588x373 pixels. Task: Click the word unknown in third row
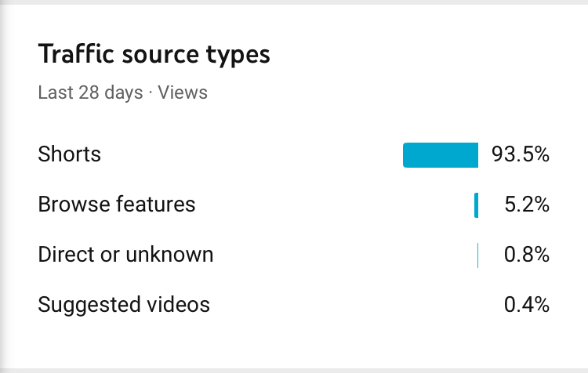pos(169,254)
